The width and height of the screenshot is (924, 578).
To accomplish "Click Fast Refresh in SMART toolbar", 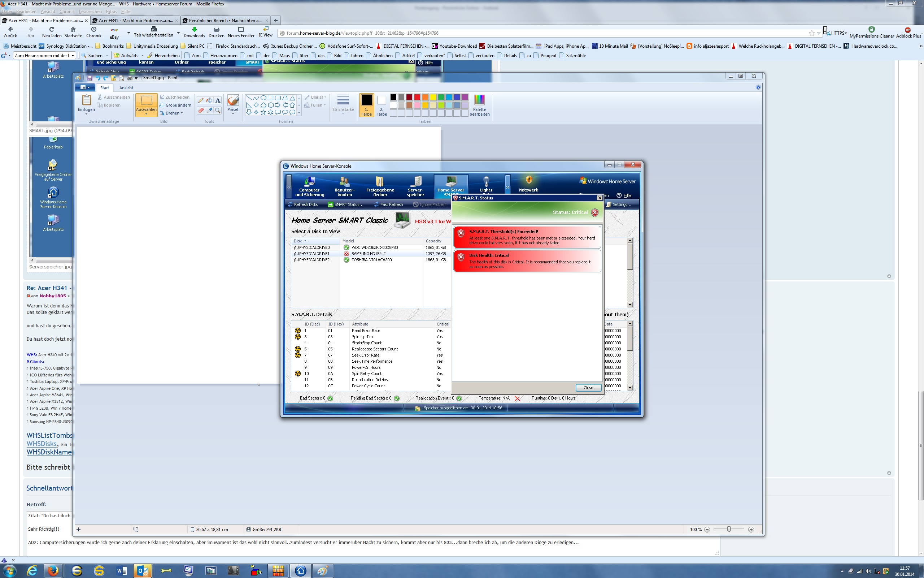I will point(388,204).
